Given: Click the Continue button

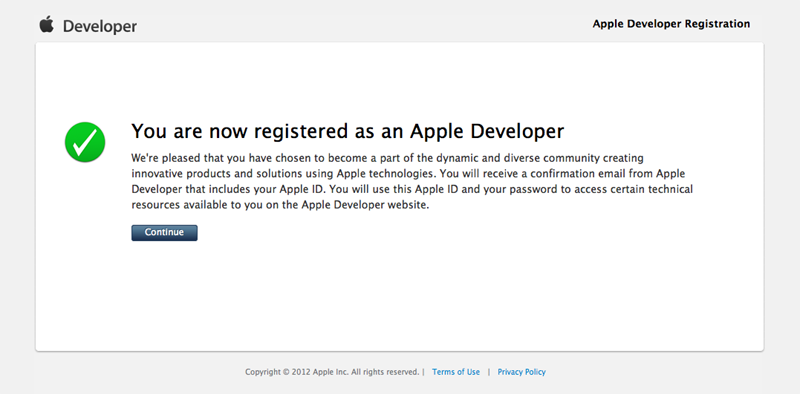Looking at the screenshot, I should 164,233.
